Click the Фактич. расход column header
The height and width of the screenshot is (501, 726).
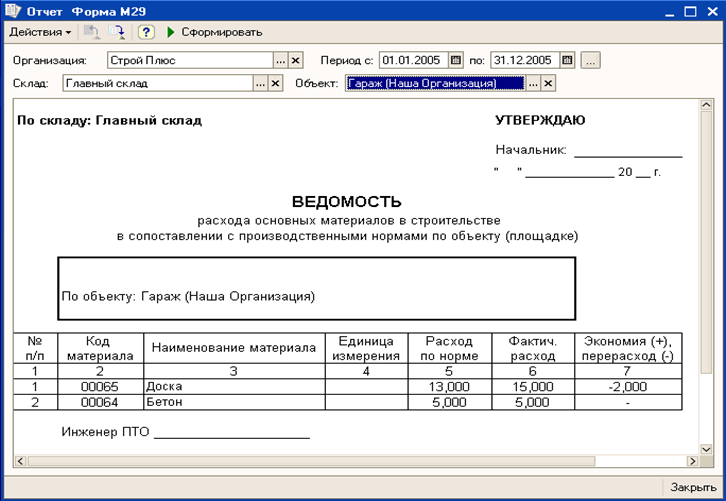tap(533, 348)
